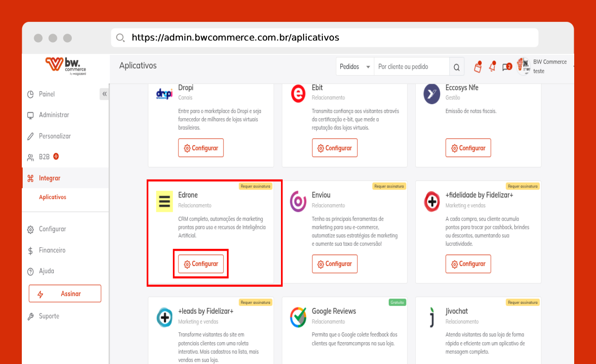
Task: Expand the Integrar sidebar section
Action: [x=50, y=178]
